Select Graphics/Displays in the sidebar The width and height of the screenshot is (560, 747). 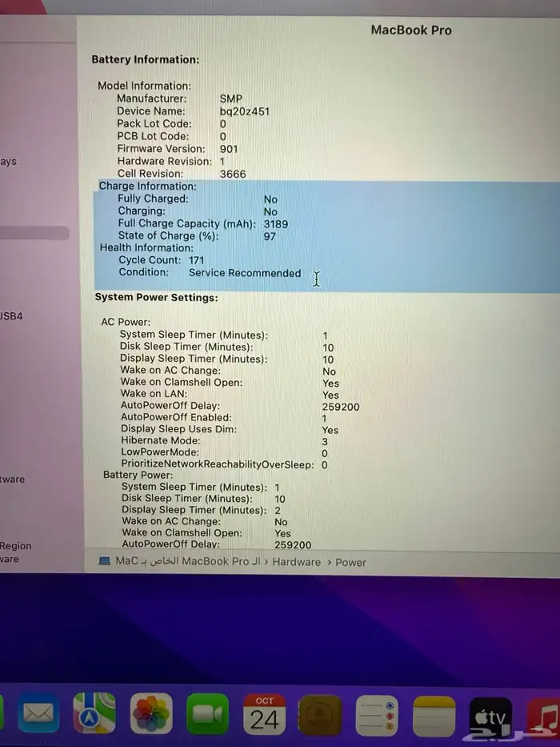(x=9, y=162)
